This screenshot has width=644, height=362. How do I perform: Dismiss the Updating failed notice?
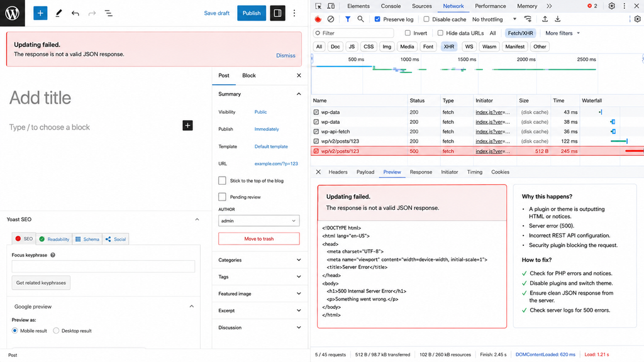pos(286,55)
